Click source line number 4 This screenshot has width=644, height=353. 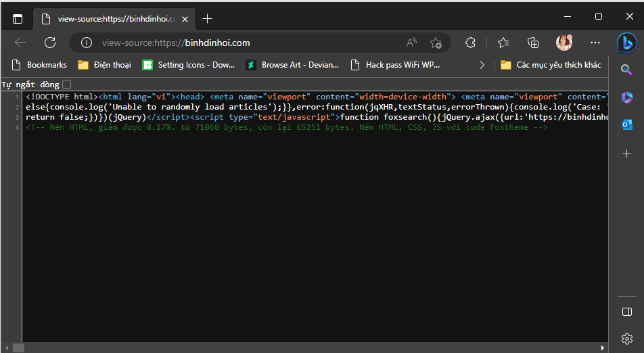pyautogui.click(x=18, y=128)
